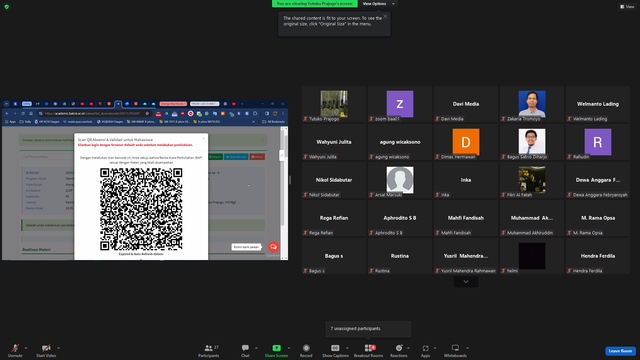The height and width of the screenshot is (360, 640).
Task: Open Zoom Apps
Action: point(425,350)
